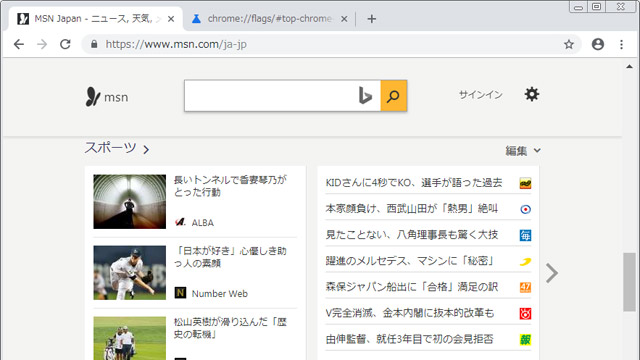Viewport: 640px width, 360px height.
Task: Click the サインイン sign-in link
Action: (x=480, y=95)
